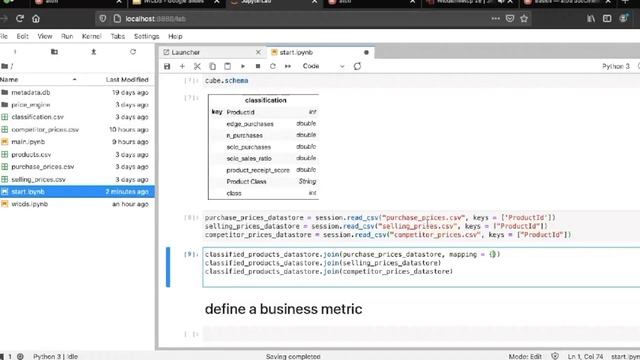Close the Launcher tab

[258, 52]
